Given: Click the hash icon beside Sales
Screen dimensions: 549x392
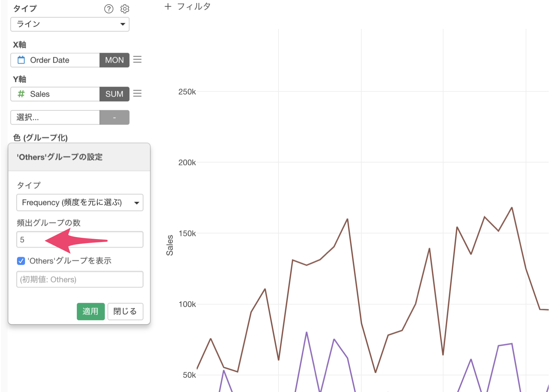Looking at the screenshot, I should [x=21, y=94].
